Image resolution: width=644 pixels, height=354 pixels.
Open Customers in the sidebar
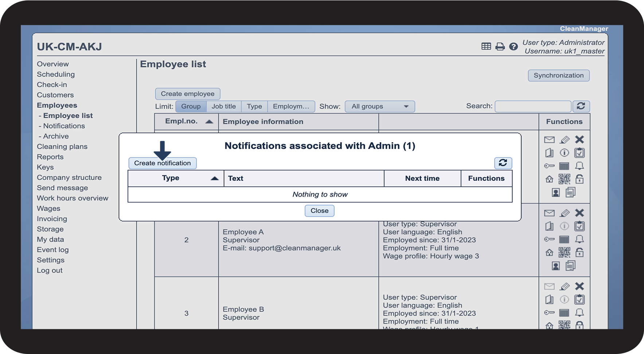55,95
